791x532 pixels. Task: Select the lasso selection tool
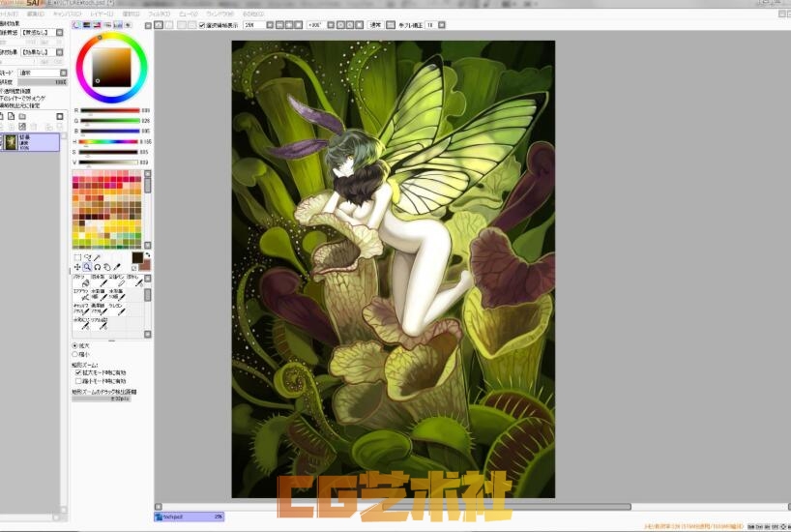tap(87, 257)
